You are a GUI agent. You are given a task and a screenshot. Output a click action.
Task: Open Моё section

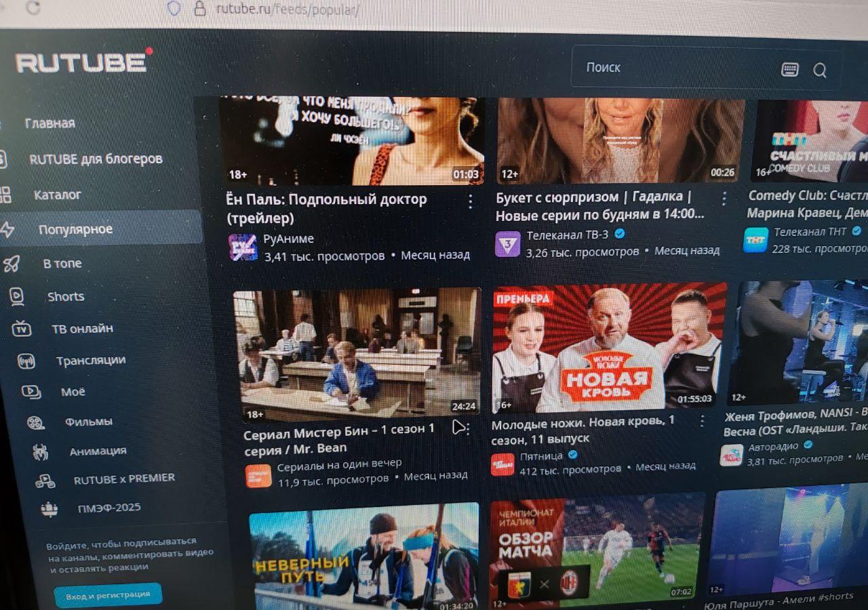pyautogui.click(x=73, y=392)
